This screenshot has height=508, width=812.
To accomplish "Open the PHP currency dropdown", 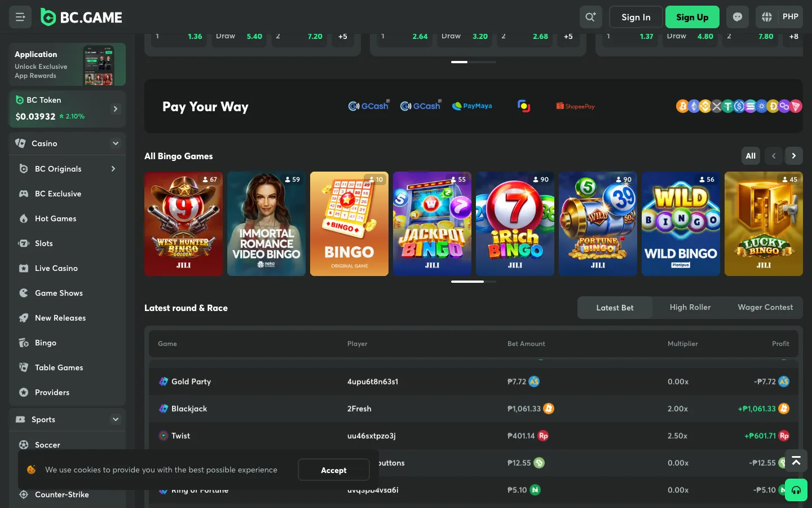I will pos(791,17).
